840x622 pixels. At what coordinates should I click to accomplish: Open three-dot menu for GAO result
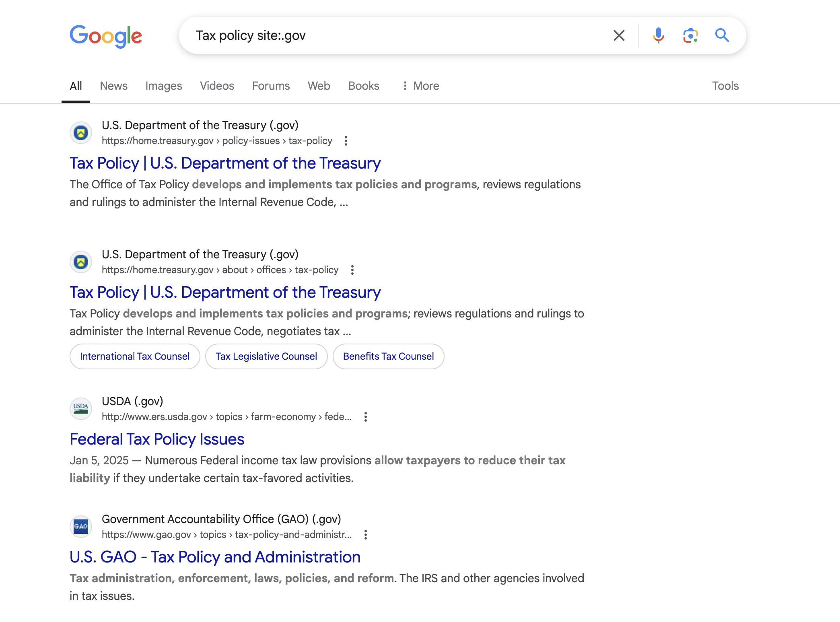(365, 535)
